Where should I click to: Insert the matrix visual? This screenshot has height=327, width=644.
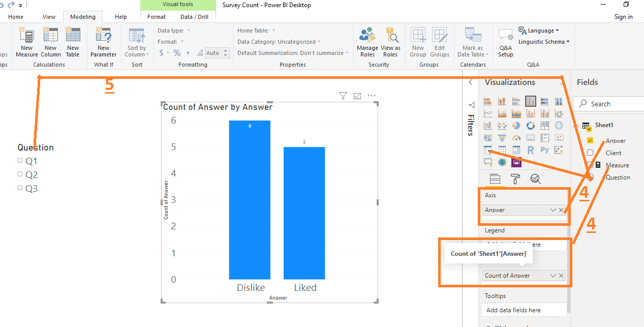point(516,150)
